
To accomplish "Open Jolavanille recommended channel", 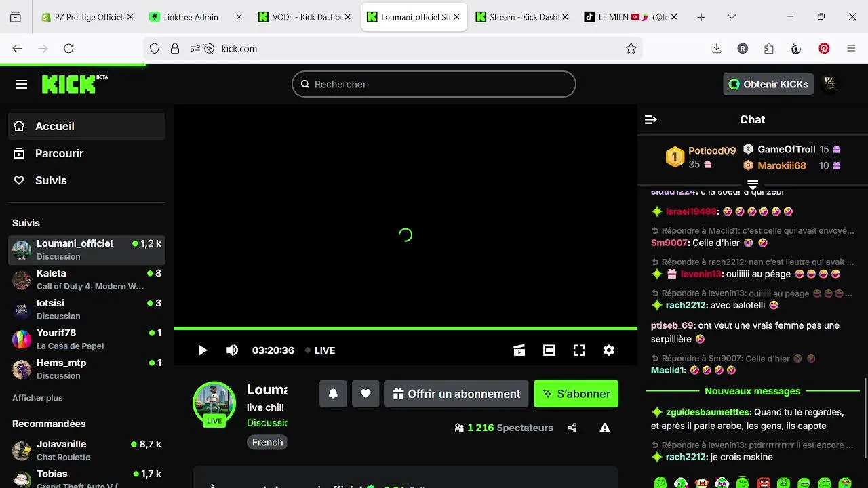I will point(87,450).
